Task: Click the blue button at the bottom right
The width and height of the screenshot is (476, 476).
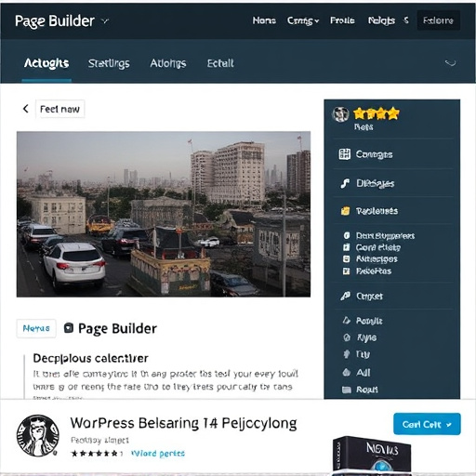Action: (x=427, y=424)
